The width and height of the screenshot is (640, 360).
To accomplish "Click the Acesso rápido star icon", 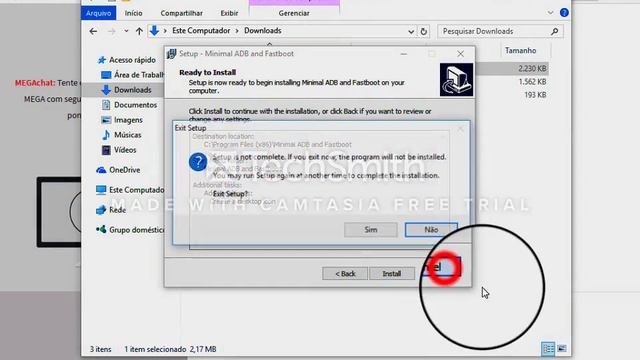I will pyautogui.click(x=102, y=60).
